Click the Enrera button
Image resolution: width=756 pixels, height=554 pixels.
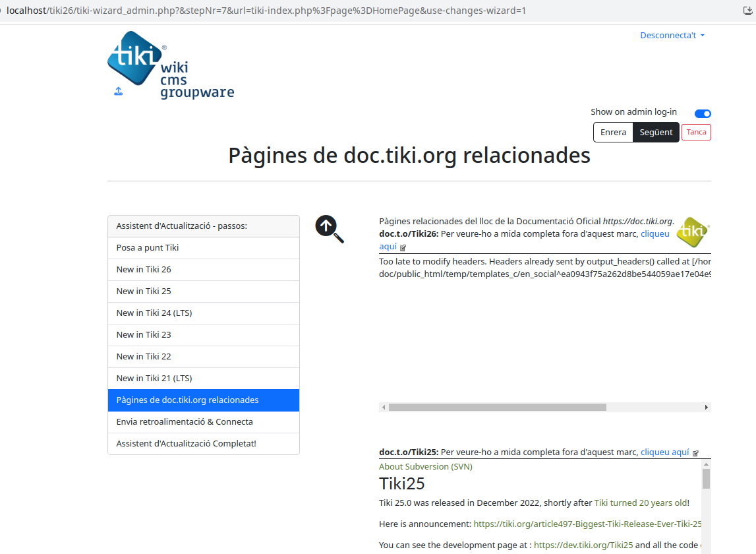pyautogui.click(x=613, y=132)
